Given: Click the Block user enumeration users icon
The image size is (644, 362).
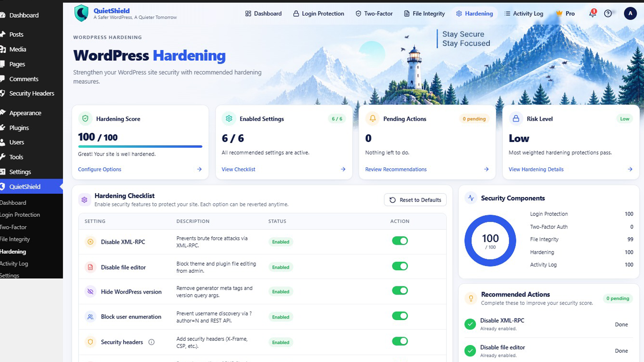Looking at the screenshot, I should pos(91,317).
